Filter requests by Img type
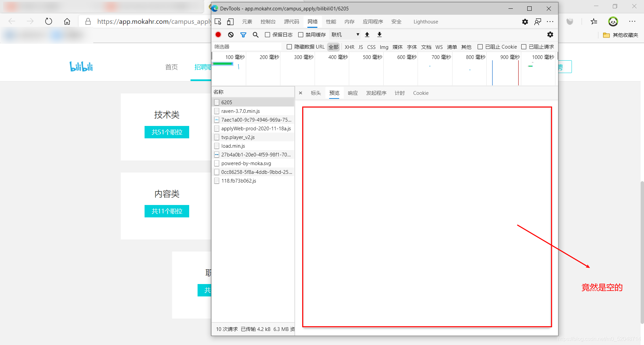 point(384,47)
